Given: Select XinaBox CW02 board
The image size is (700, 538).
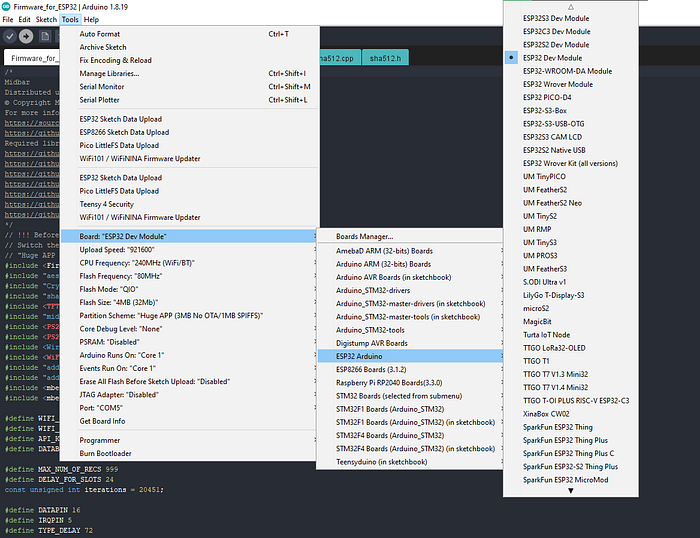Looking at the screenshot, I should (x=571, y=414).
